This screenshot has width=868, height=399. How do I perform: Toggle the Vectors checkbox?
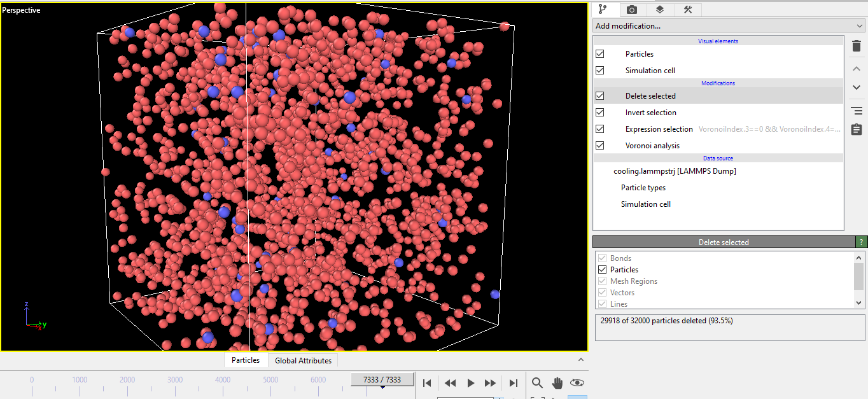pos(603,293)
